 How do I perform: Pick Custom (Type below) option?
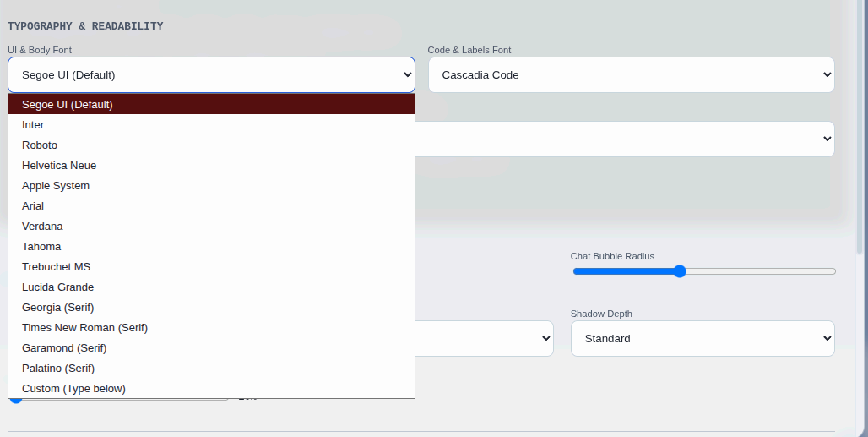[211, 388]
